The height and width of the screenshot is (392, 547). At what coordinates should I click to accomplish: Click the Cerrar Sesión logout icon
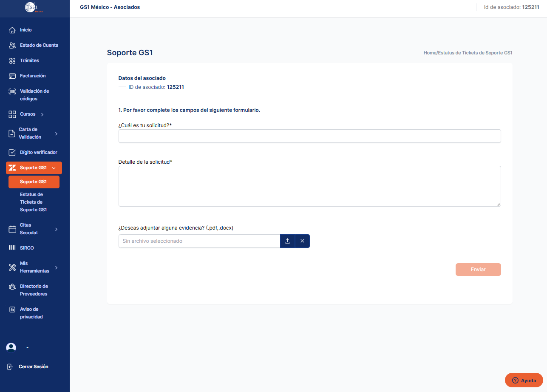point(10,367)
